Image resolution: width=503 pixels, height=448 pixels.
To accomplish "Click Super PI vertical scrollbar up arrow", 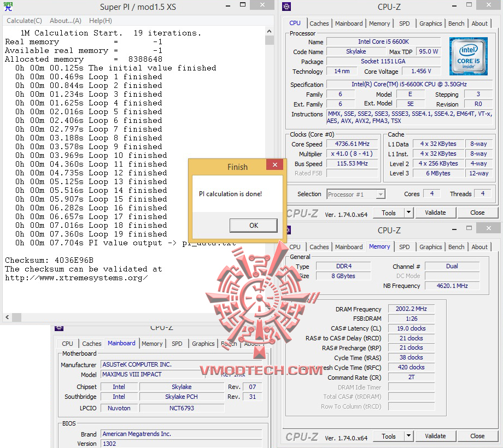I will click(269, 31).
